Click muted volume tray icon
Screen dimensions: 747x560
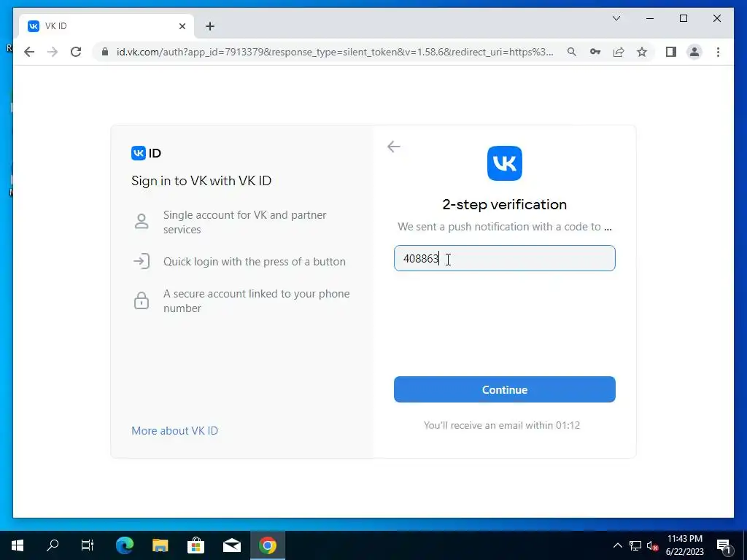[653, 545]
